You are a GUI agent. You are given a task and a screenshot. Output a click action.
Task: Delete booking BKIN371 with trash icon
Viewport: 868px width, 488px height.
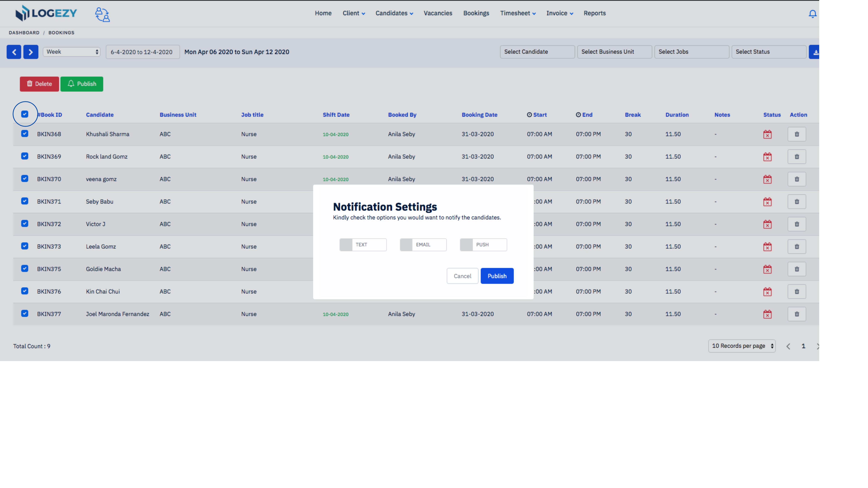click(797, 201)
